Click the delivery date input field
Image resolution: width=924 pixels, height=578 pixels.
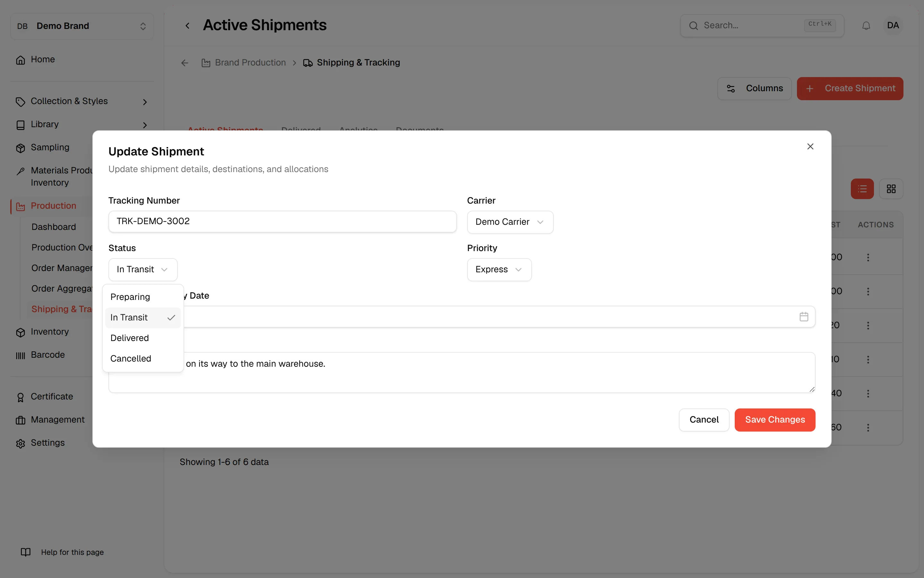coord(462,317)
